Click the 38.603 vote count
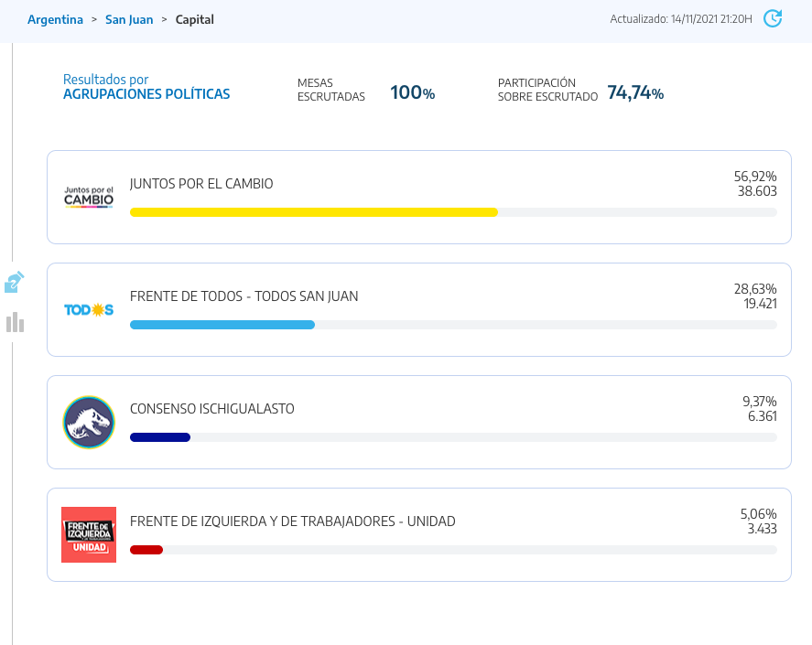Image resolution: width=812 pixels, height=645 pixels. click(757, 191)
